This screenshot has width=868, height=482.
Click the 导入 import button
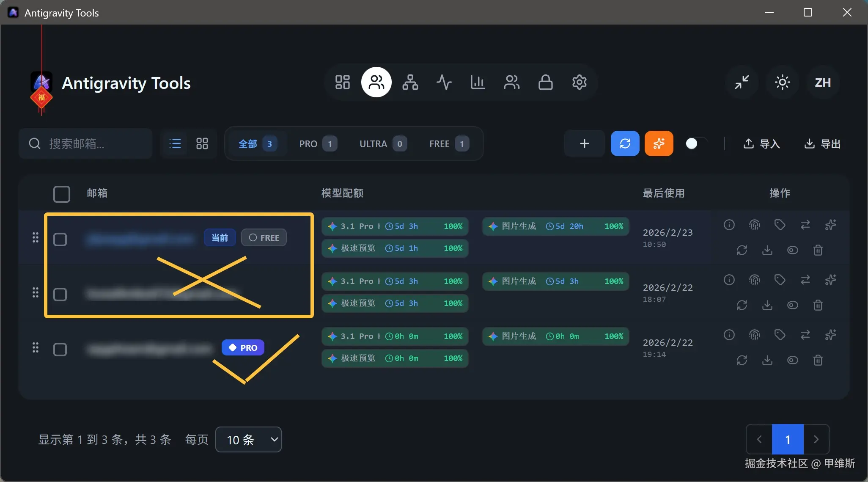pos(761,144)
